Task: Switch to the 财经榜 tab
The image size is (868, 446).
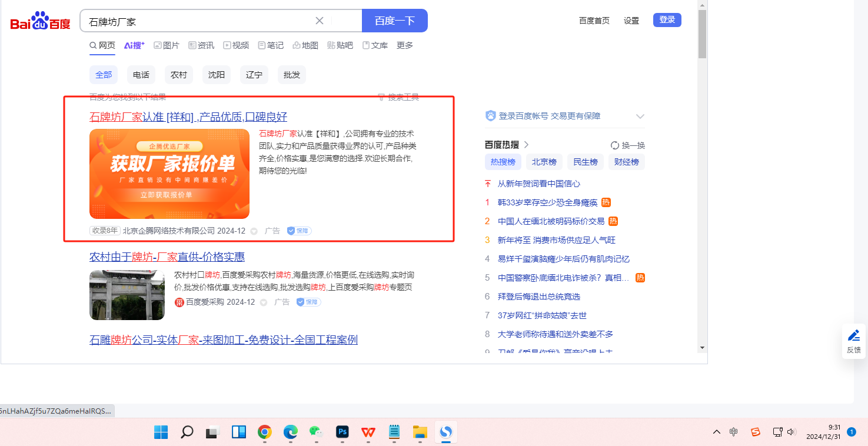Action: [627, 162]
